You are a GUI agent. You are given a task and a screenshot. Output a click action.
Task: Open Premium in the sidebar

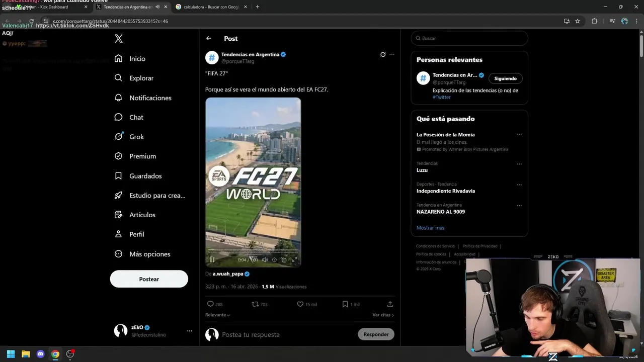click(x=135, y=156)
